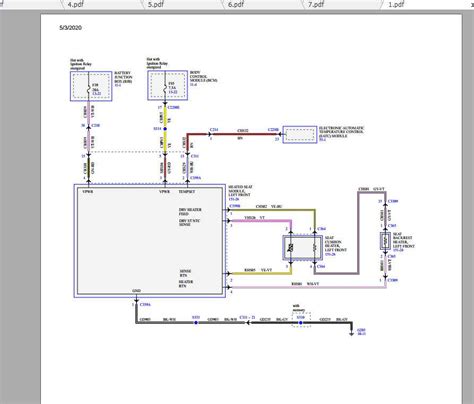Switch to the 1.pdf tab
This screenshot has width=474, height=404.
coord(396,4)
